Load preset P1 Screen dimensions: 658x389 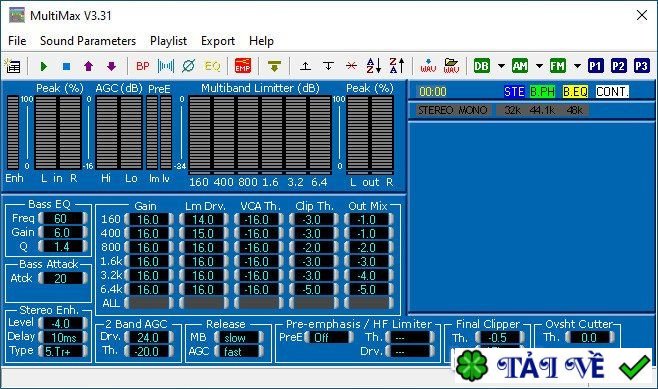[x=595, y=66]
